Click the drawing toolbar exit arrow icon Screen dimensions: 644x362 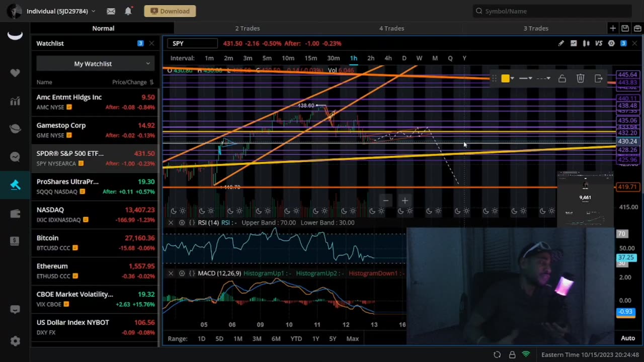coord(598,78)
